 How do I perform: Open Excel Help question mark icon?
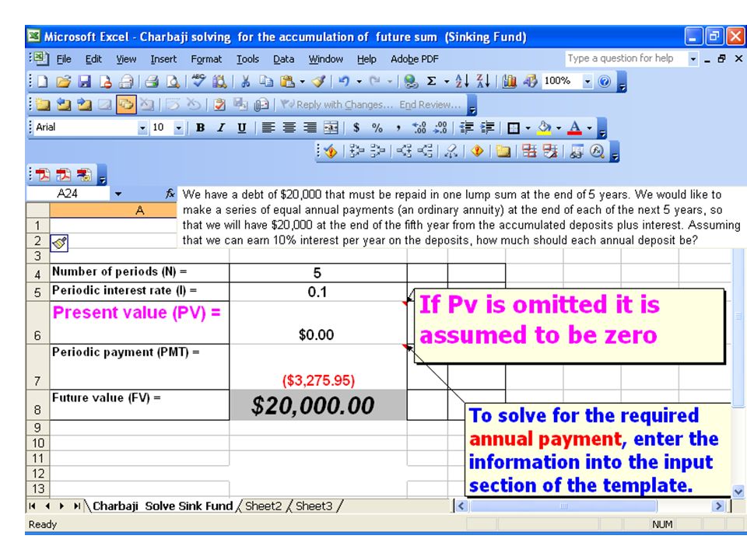(x=604, y=82)
